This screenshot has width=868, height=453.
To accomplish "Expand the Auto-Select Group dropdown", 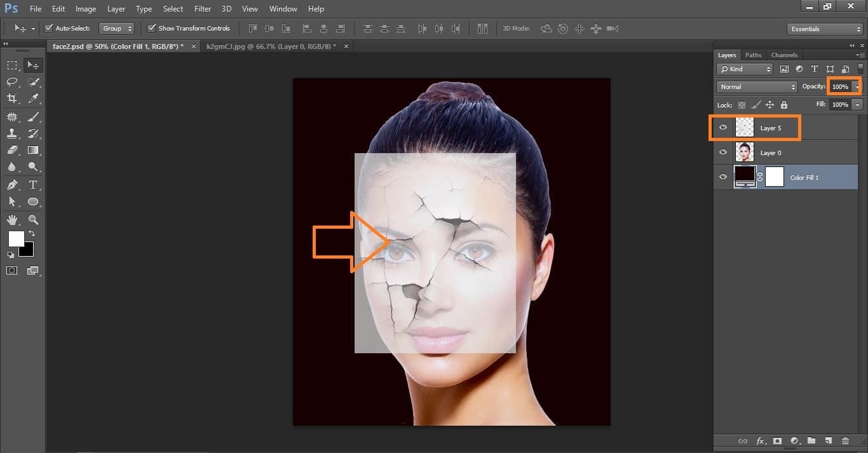I will point(118,29).
